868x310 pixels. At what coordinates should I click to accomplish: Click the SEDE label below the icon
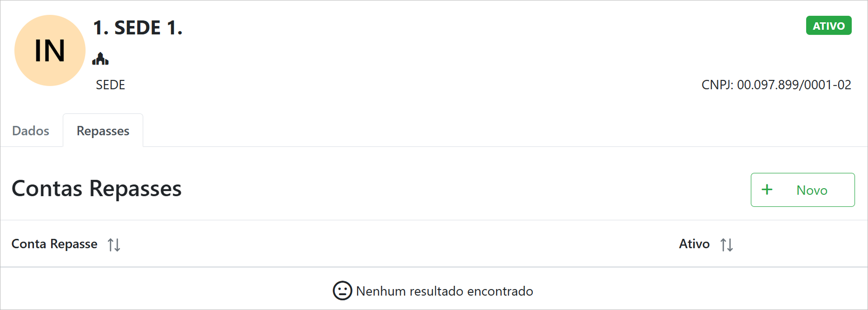110,85
